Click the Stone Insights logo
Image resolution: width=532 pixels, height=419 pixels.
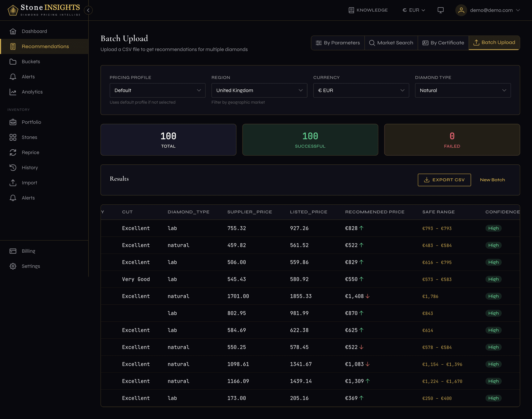click(43, 10)
